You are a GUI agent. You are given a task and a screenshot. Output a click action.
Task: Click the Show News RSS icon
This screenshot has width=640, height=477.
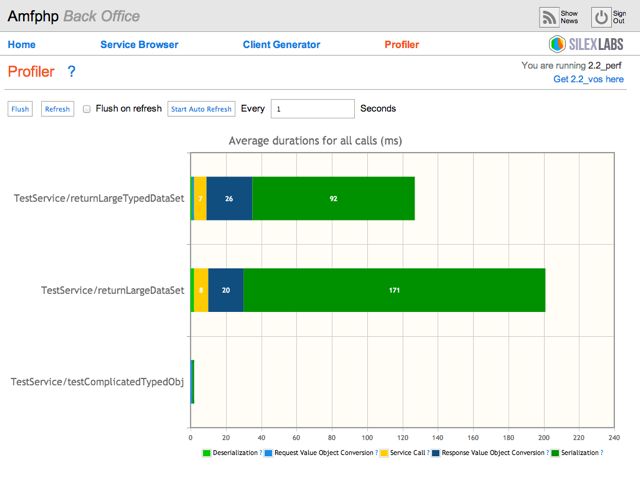point(549,17)
